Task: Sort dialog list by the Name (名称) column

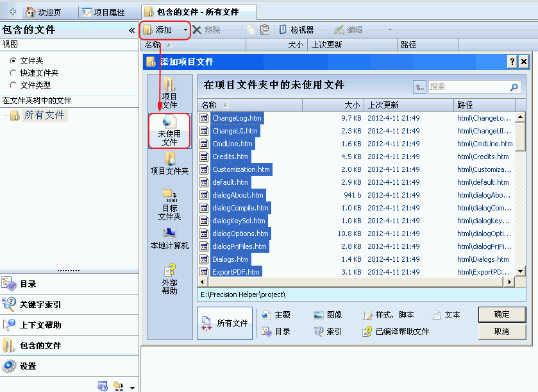Action: [x=250, y=105]
